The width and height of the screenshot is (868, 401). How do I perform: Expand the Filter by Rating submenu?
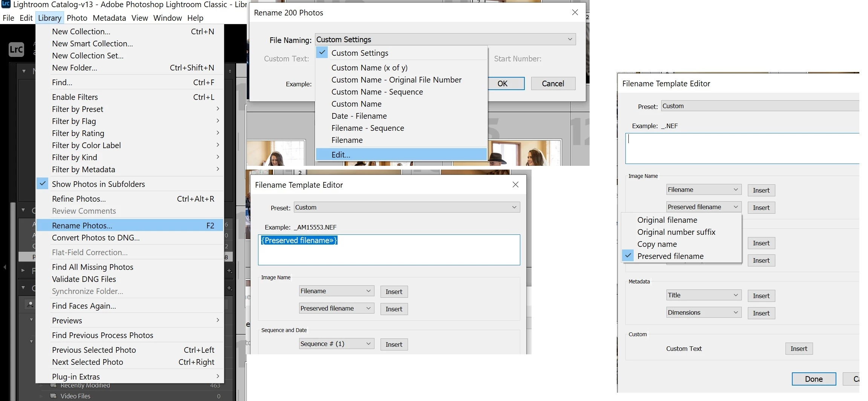tap(130, 133)
